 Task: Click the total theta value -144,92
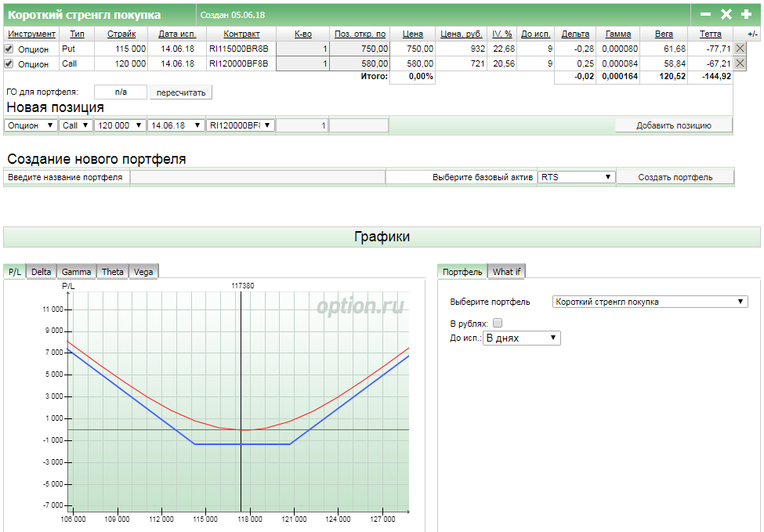pyautogui.click(x=715, y=76)
